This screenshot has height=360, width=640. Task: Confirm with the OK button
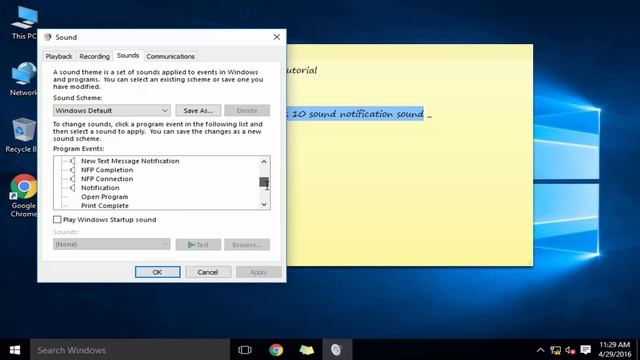(x=158, y=272)
